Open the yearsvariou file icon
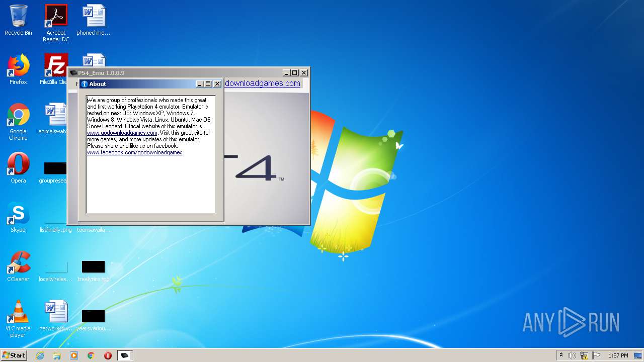This screenshot has height=362, width=644. pyautogui.click(x=94, y=320)
